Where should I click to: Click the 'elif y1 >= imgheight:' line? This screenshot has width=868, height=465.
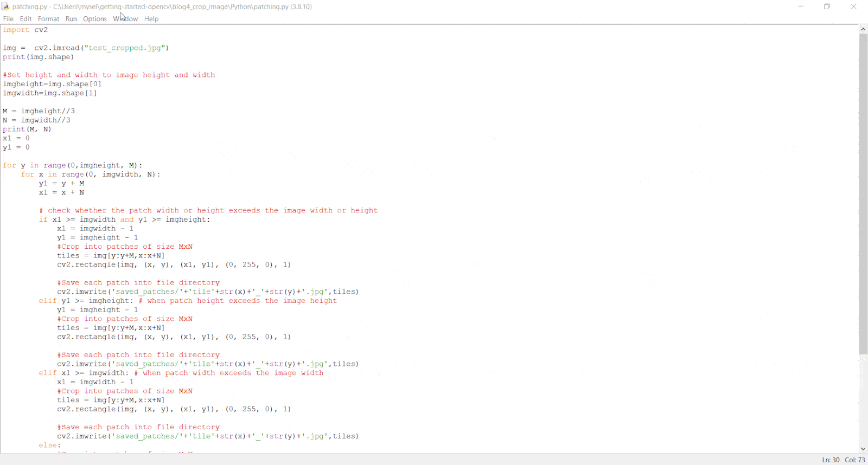[x=86, y=301]
